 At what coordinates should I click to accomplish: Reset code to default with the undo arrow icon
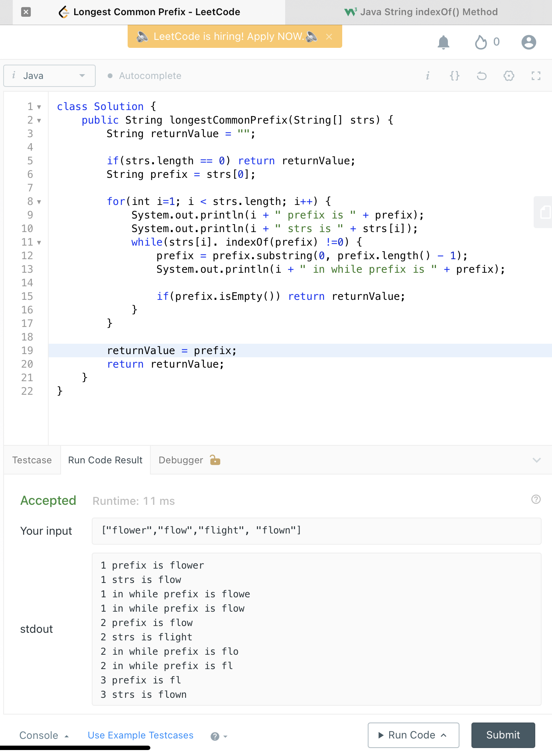tap(482, 76)
